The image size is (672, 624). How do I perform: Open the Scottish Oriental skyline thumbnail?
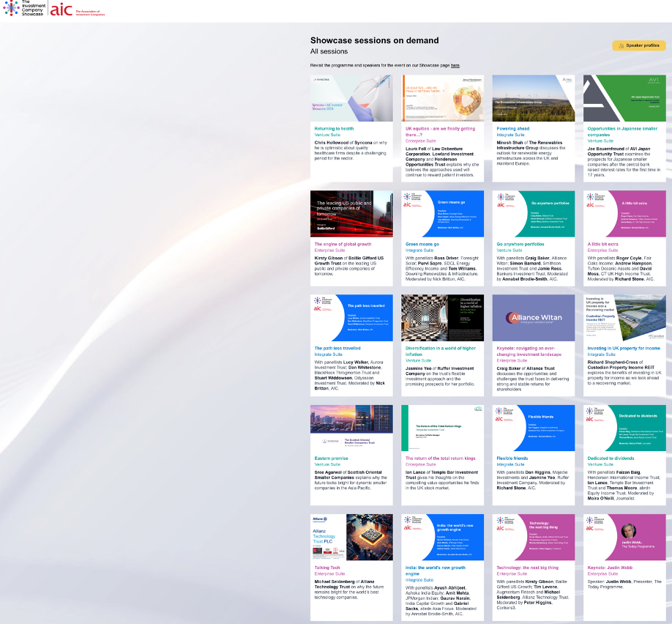351,428
